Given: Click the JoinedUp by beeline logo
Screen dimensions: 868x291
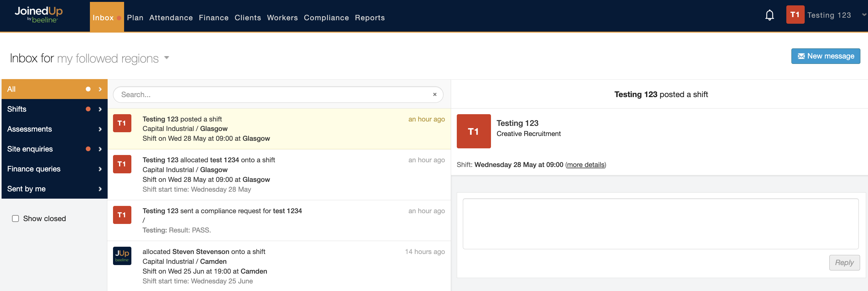Looking at the screenshot, I should coord(38,15).
